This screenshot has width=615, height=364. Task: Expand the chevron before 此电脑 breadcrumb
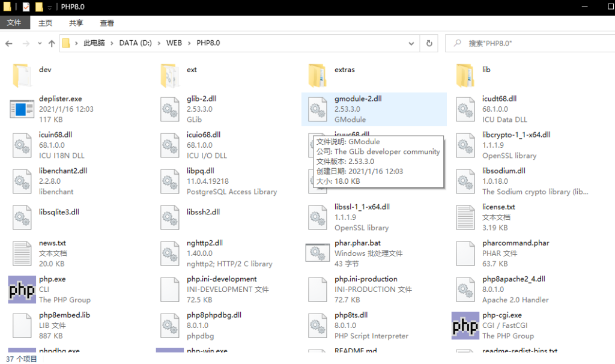[76, 43]
